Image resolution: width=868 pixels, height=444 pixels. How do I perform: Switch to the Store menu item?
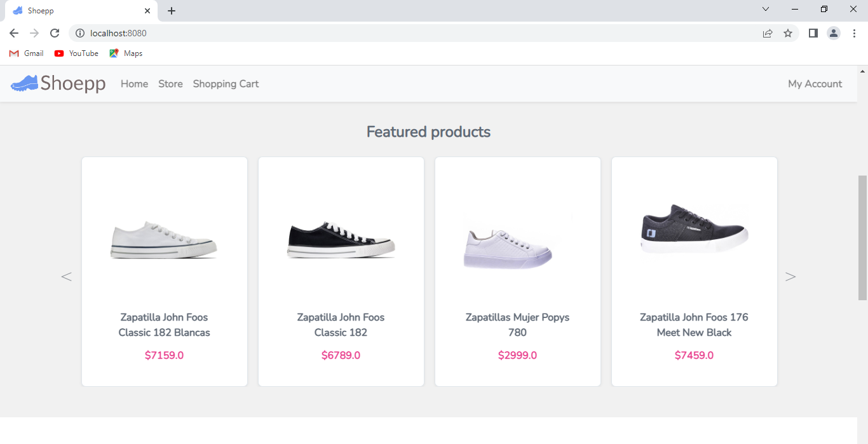[170, 83]
